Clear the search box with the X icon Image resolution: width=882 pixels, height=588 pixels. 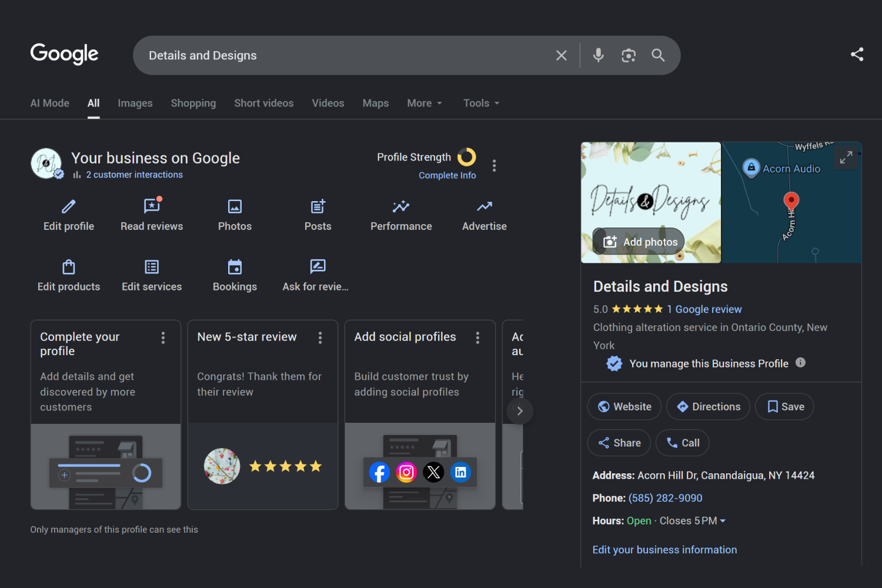click(x=562, y=55)
